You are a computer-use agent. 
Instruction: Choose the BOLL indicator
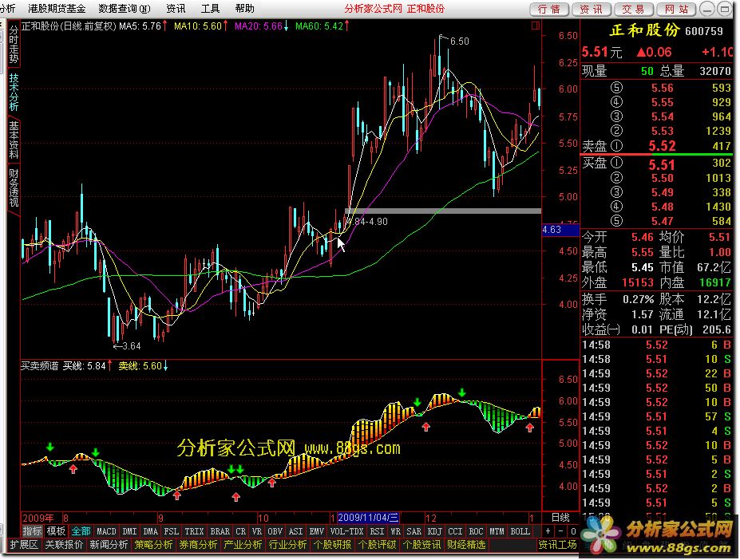[x=520, y=531]
